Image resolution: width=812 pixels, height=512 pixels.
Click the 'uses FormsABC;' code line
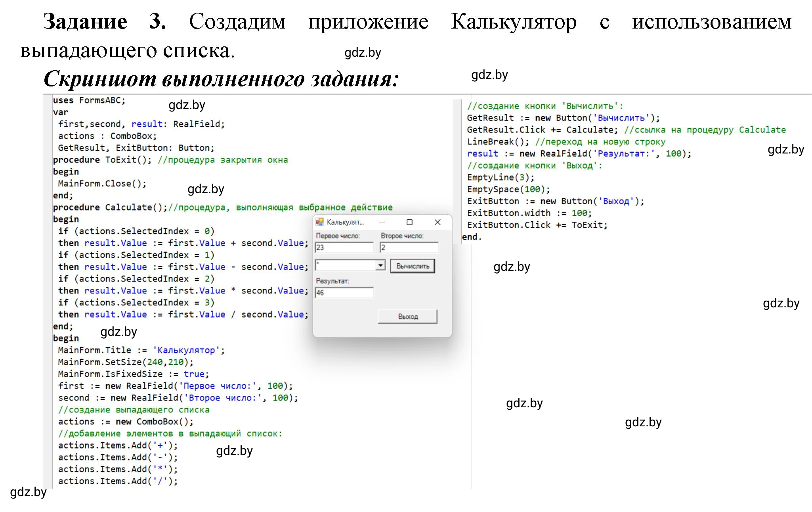(x=89, y=100)
